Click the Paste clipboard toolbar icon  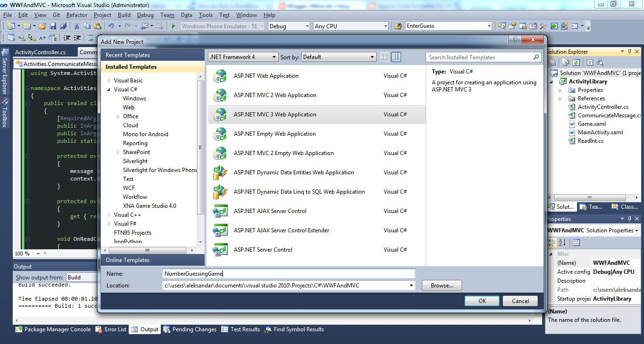(x=98, y=26)
